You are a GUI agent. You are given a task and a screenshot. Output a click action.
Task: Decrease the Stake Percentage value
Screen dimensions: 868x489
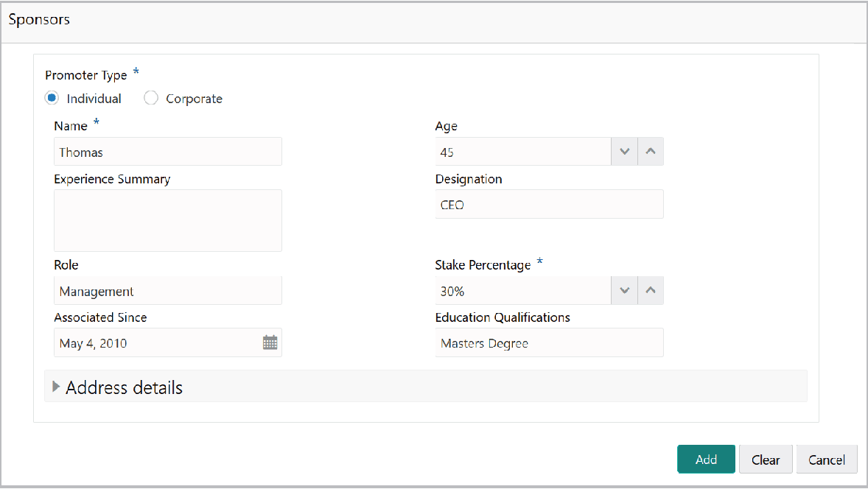624,290
